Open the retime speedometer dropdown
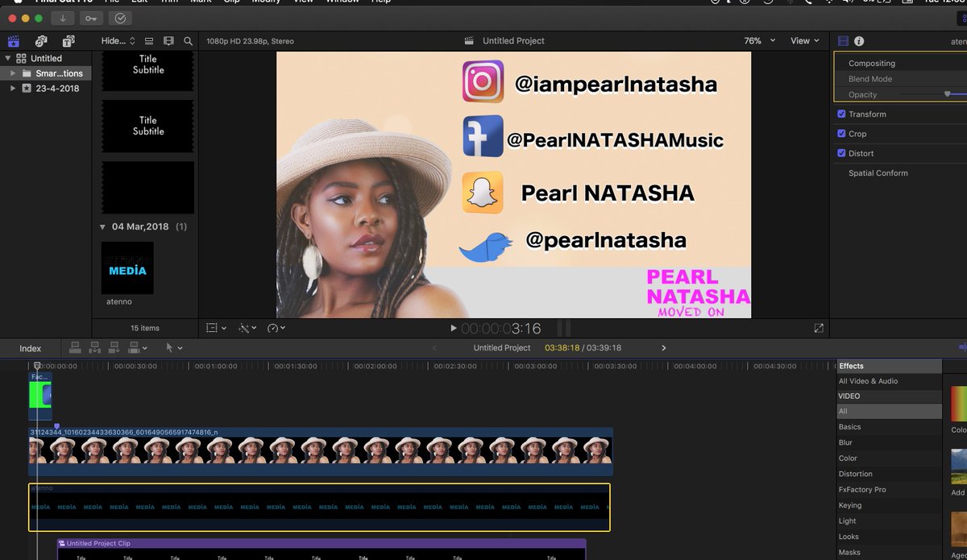The height and width of the screenshot is (560, 967). coord(276,328)
